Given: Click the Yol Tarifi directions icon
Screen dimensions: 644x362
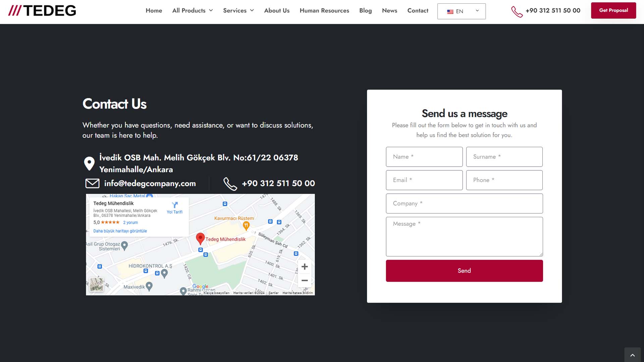Looking at the screenshot, I should [174, 205].
